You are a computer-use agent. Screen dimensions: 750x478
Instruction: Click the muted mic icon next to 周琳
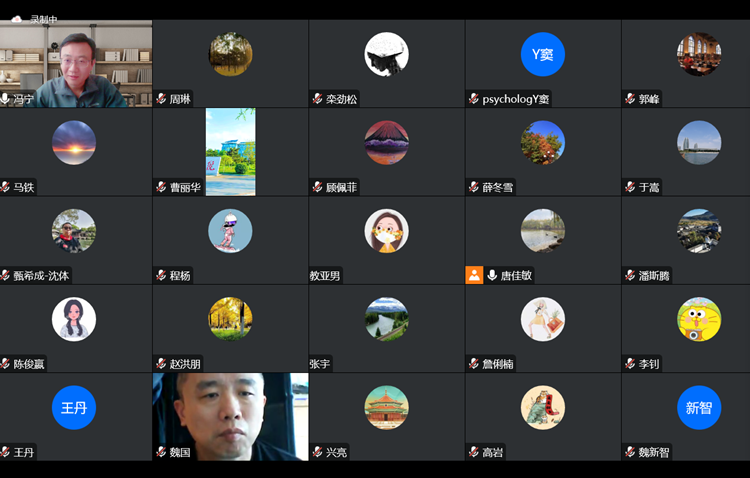point(161,99)
